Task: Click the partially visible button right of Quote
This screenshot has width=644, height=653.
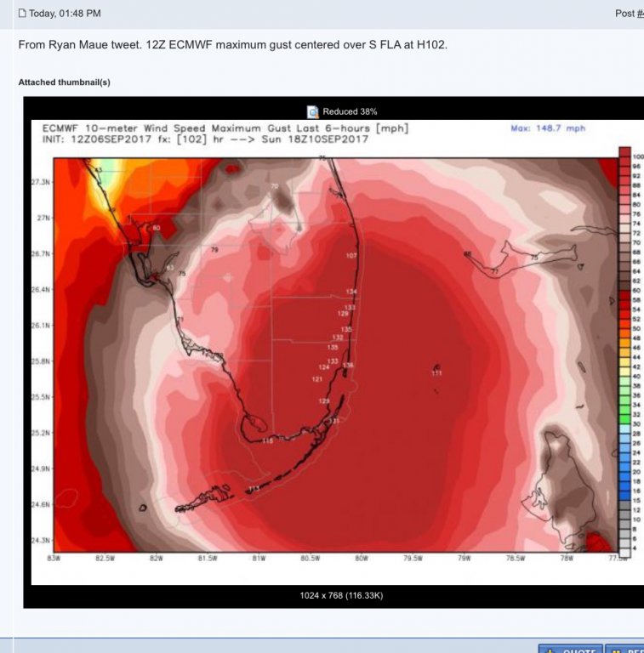Action: 625,650
